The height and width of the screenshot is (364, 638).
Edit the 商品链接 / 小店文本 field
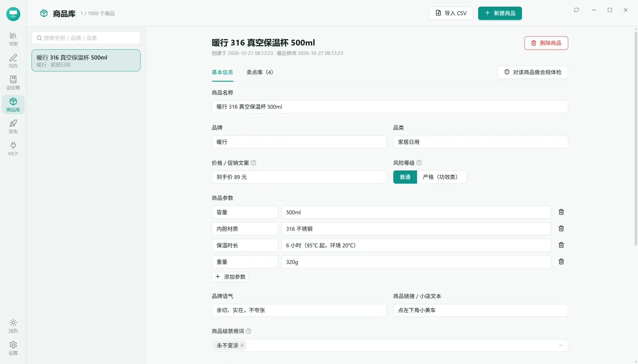480,310
